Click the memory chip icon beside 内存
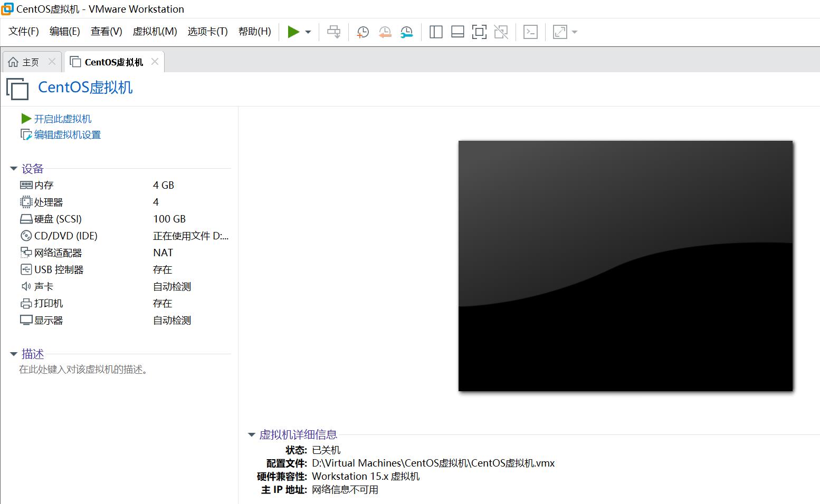The height and width of the screenshot is (504, 820). pyautogui.click(x=26, y=185)
